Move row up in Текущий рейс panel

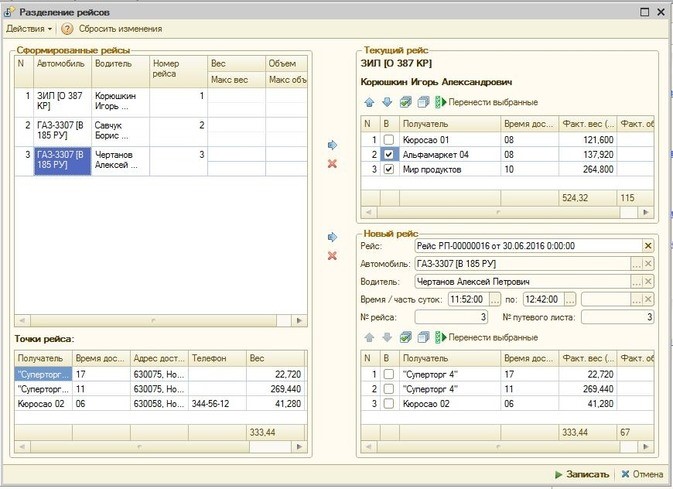[369, 102]
